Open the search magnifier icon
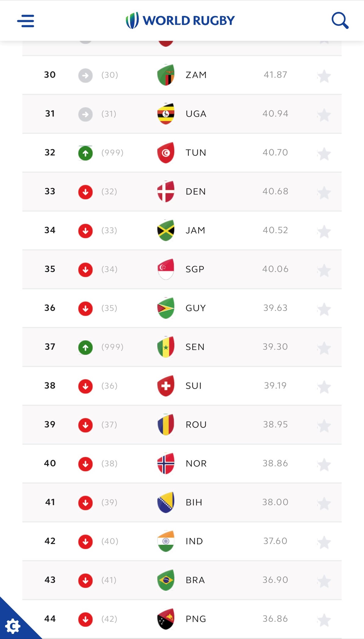 [x=340, y=20]
